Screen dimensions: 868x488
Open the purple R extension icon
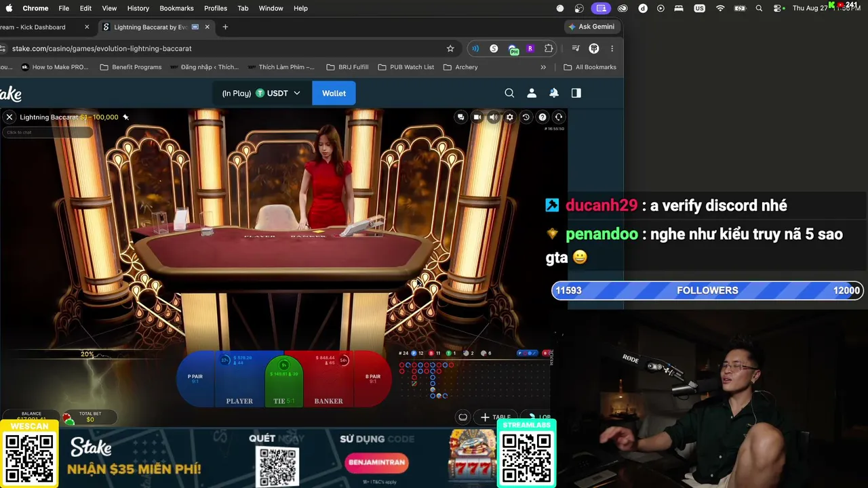(x=530, y=49)
